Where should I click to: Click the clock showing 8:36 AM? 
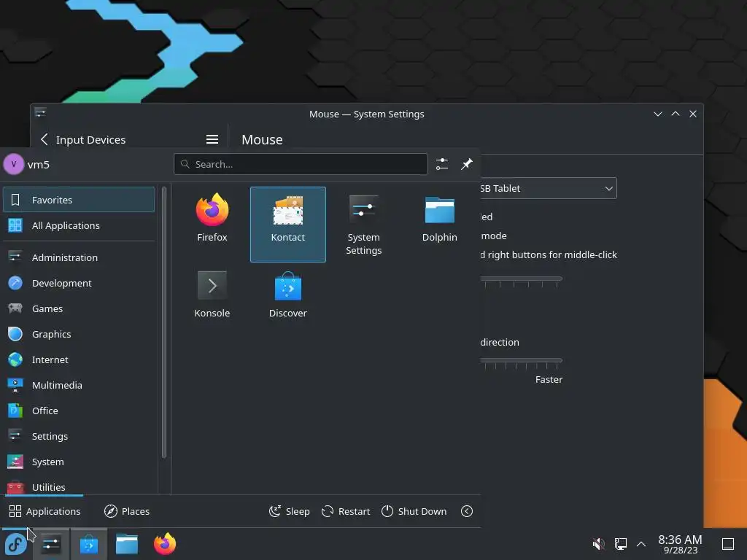pyautogui.click(x=681, y=544)
